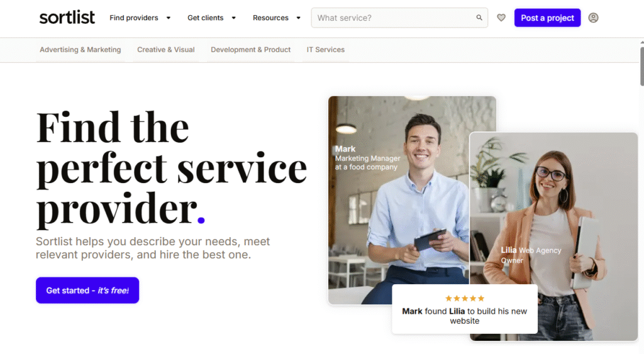The width and height of the screenshot is (644, 354).
Task: Click the magnifier search icon
Action: point(479,18)
